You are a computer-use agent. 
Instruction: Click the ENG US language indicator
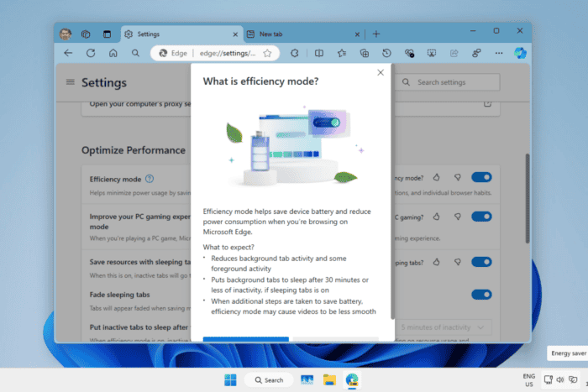[528, 380]
